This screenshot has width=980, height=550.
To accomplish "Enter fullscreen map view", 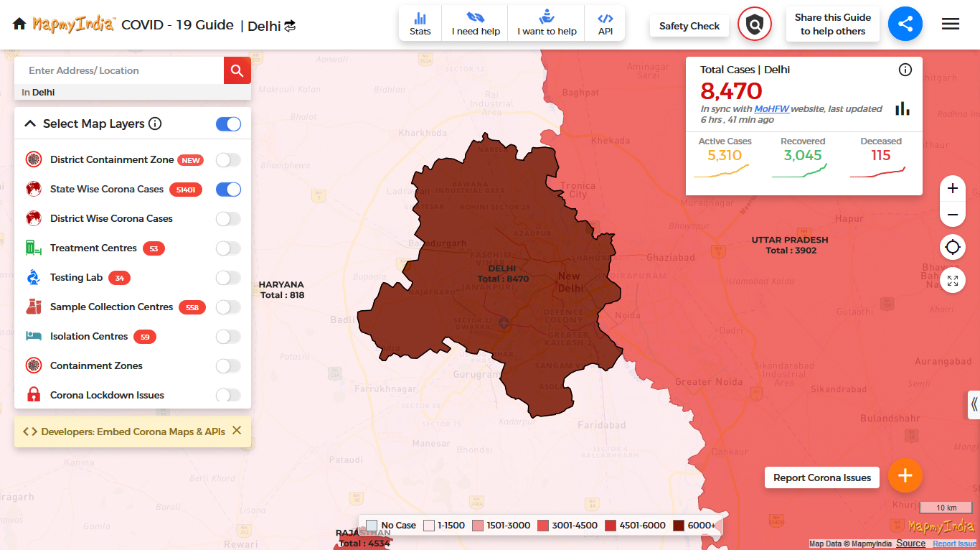I will click(952, 281).
